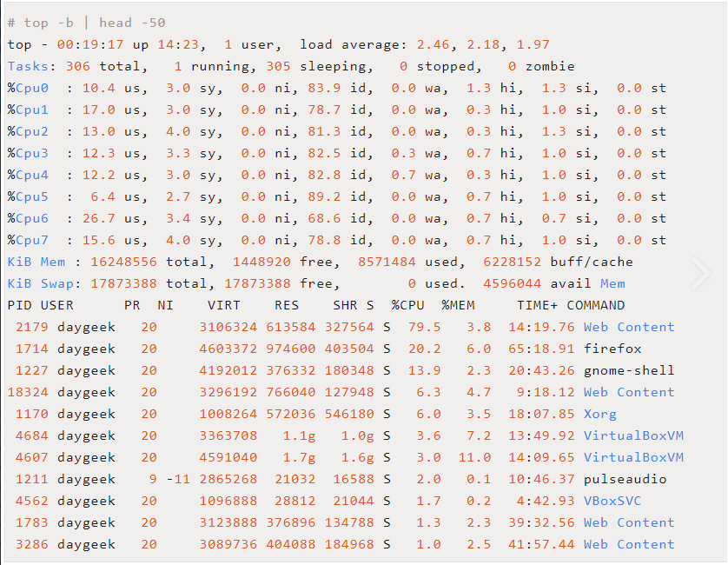This screenshot has height=565, width=728.
Task: Select memory percent value 11.0
Action: coord(474,458)
